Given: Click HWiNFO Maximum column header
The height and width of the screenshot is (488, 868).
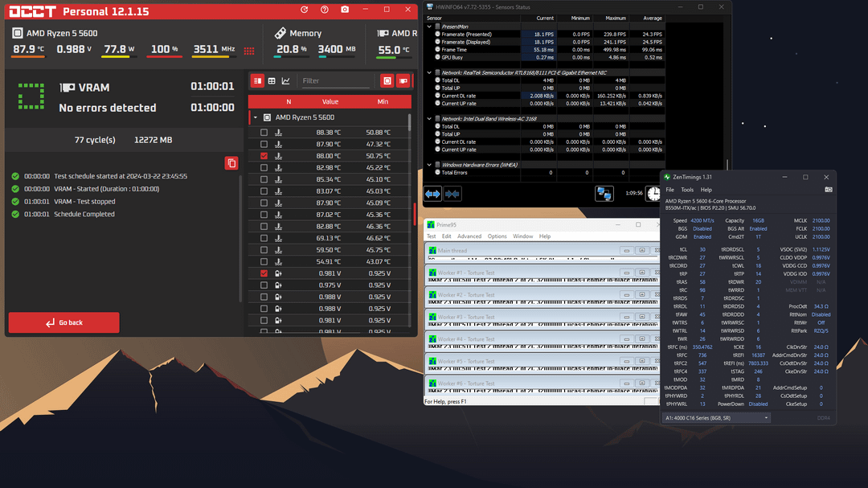Looking at the screenshot, I should (615, 18).
